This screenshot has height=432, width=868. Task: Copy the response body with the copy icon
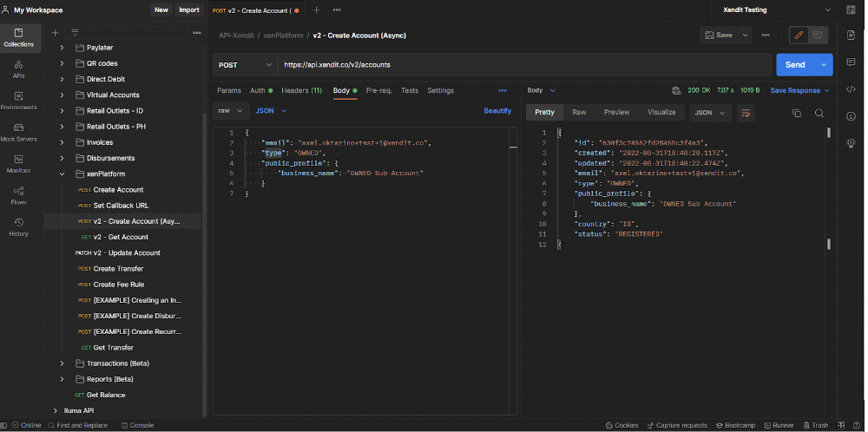tap(797, 113)
